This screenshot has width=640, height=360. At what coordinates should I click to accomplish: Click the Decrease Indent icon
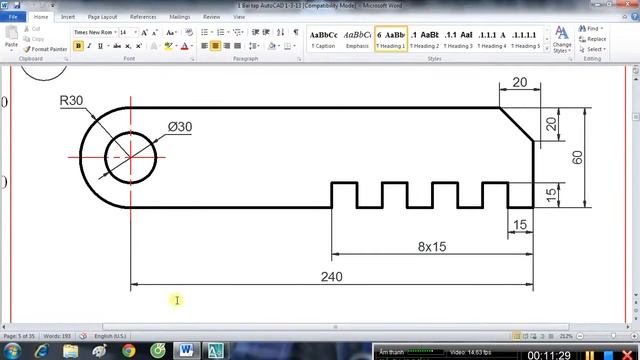click(x=255, y=32)
